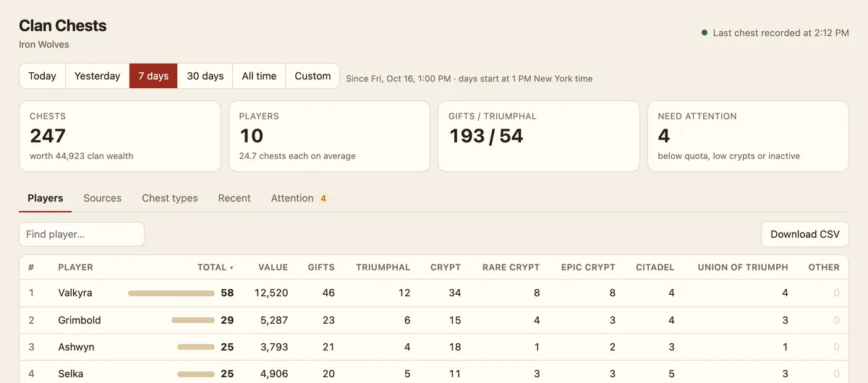Click Grimbold's value 5,287
This screenshot has width=868, height=383.
[x=274, y=320]
